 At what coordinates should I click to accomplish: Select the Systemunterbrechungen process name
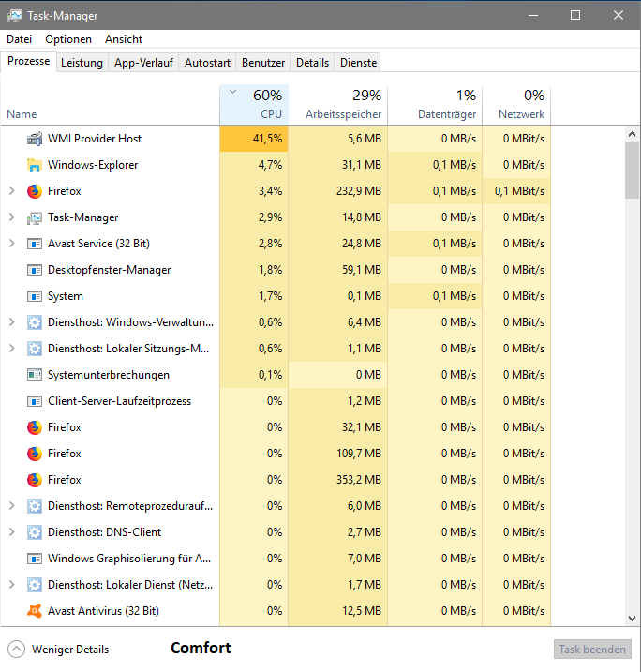[x=109, y=375]
